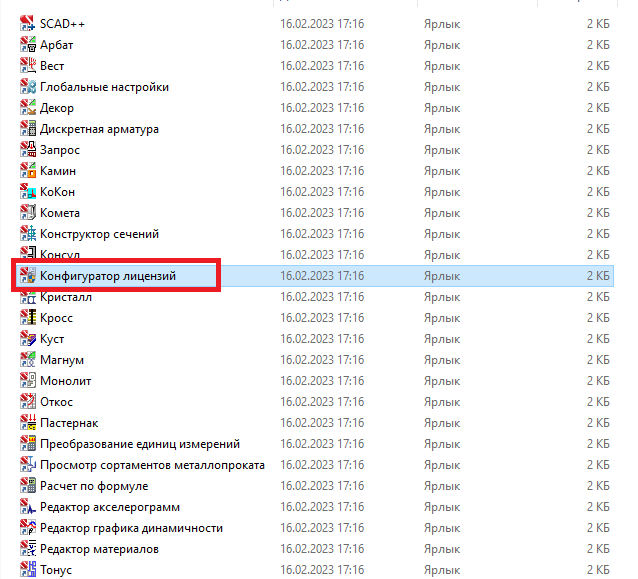Click the Ярлык type in Откос row
The width and height of the screenshot is (638, 579).
442,402
